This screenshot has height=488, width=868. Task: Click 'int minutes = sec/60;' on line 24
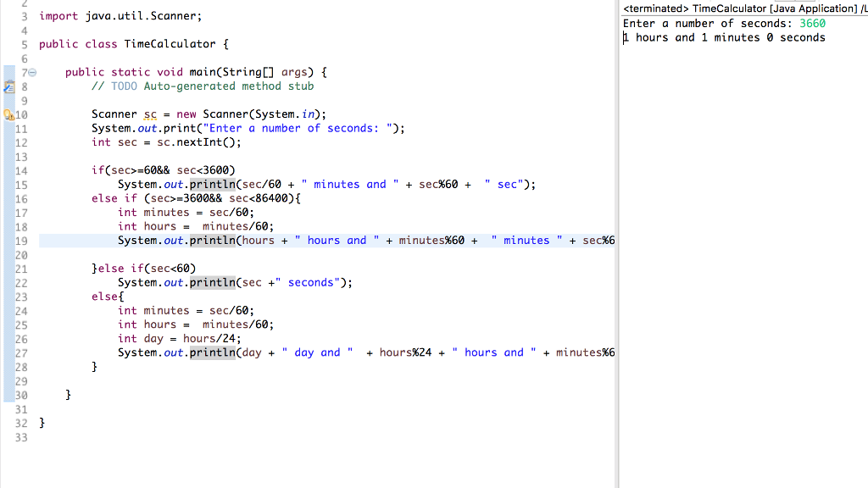click(x=186, y=310)
